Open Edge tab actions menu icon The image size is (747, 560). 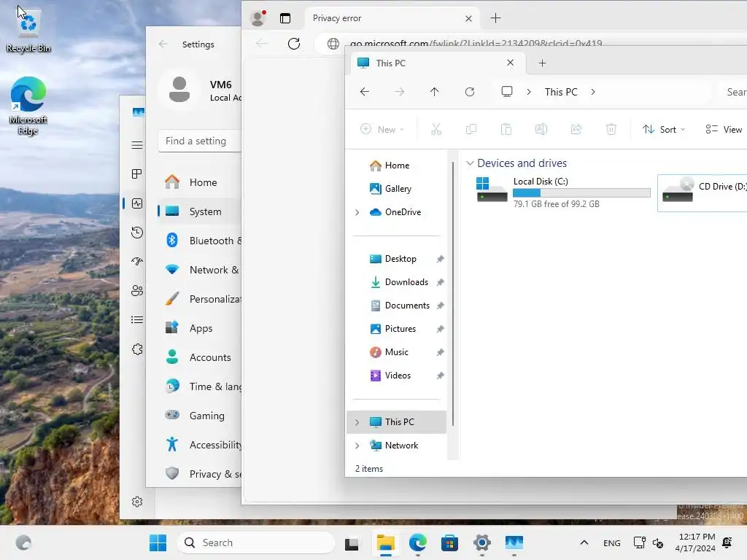click(x=285, y=18)
